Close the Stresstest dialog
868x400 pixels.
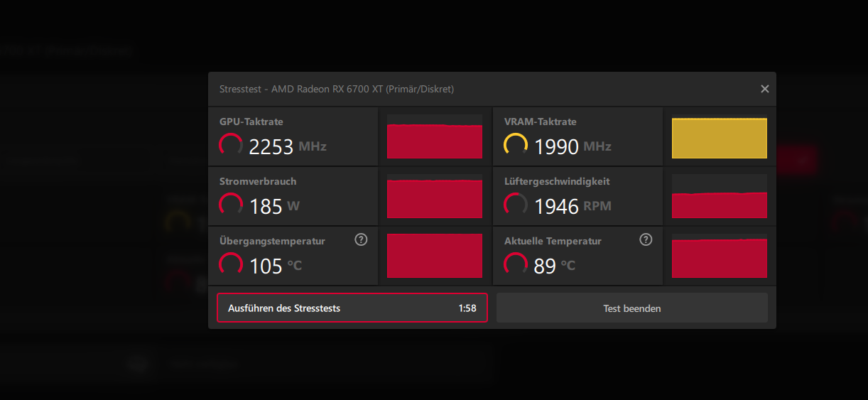coord(765,89)
